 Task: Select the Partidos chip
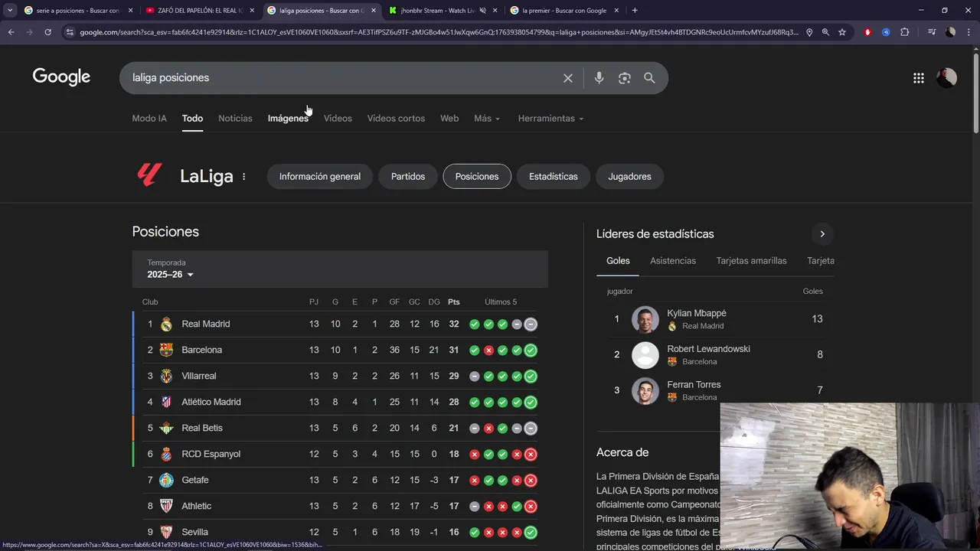click(408, 176)
